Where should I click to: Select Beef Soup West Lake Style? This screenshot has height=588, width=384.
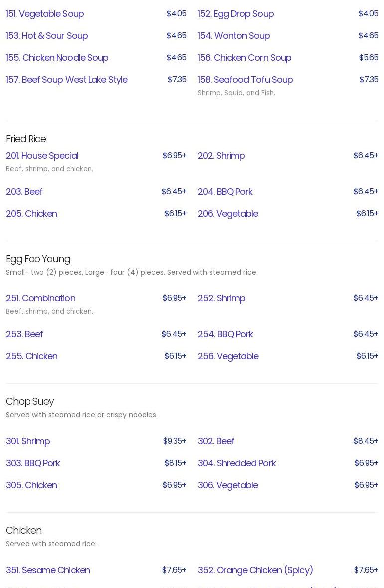(x=66, y=80)
